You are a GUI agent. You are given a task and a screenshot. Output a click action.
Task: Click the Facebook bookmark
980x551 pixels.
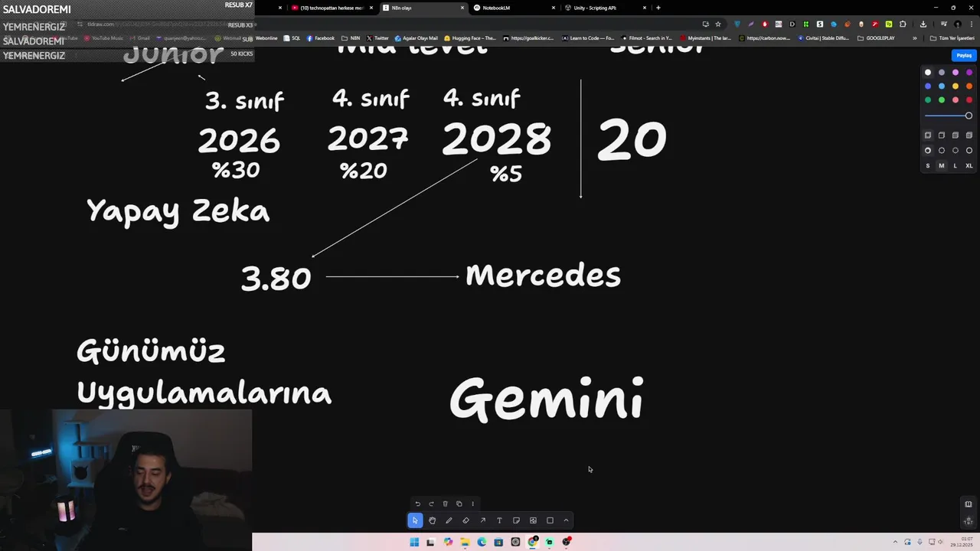coord(321,38)
